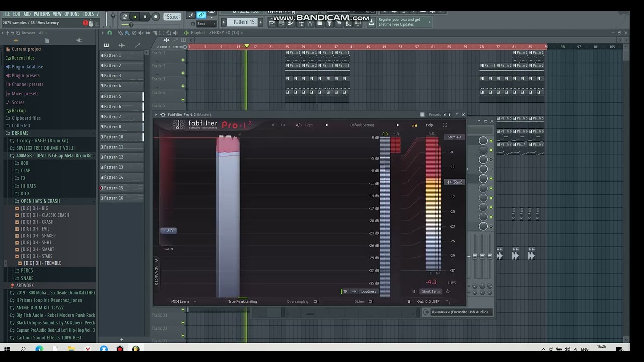This screenshot has height=362, width=644.
Task: Click Copy in Pro-L 2 header
Action: pos(309,125)
